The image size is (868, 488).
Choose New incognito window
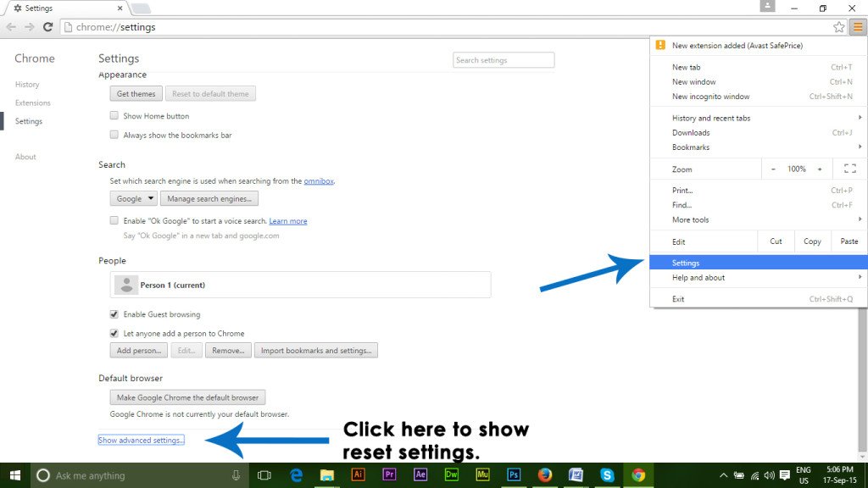coord(759,97)
